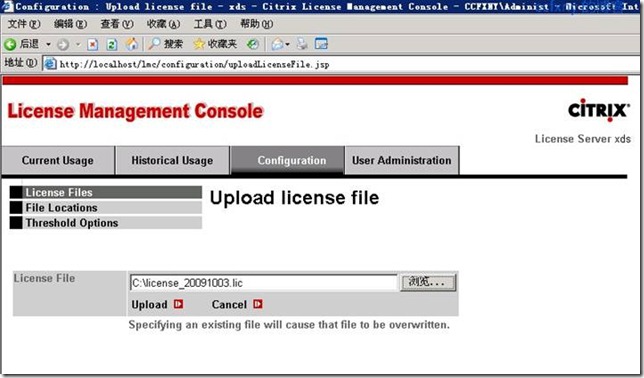The width and height of the screenshot is (644, 378).
Task: Open the 编辑(E) menu
Action: click(x=70, y=24)
